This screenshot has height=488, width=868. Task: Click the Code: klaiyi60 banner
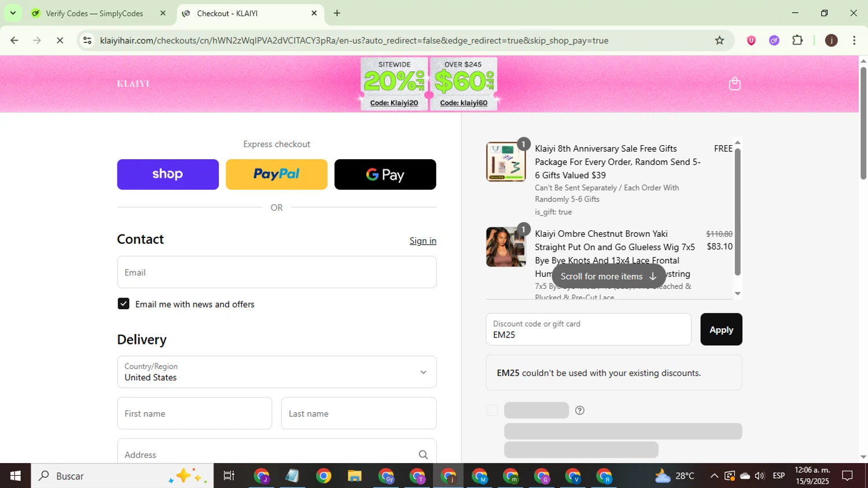(x=464, y=84)
